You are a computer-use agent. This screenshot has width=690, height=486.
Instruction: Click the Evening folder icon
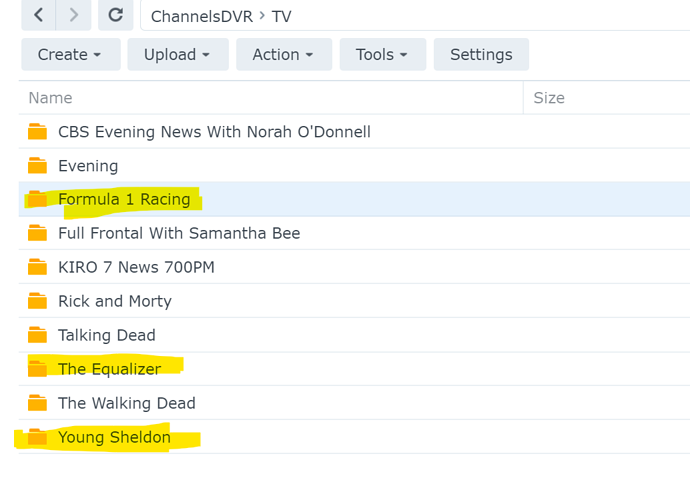pyautogui.click(x=38, y=166)
